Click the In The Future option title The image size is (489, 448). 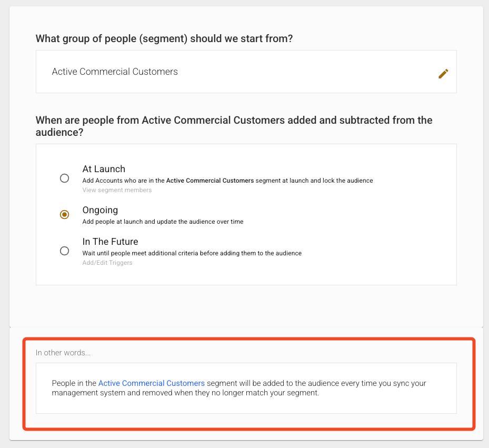[x=110, y=242]
